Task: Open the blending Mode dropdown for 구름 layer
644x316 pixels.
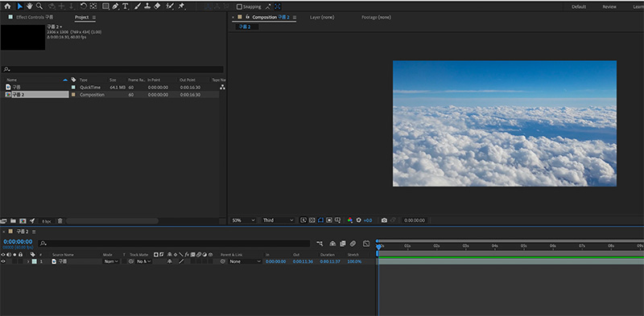Action: click(x=111, y=261)
